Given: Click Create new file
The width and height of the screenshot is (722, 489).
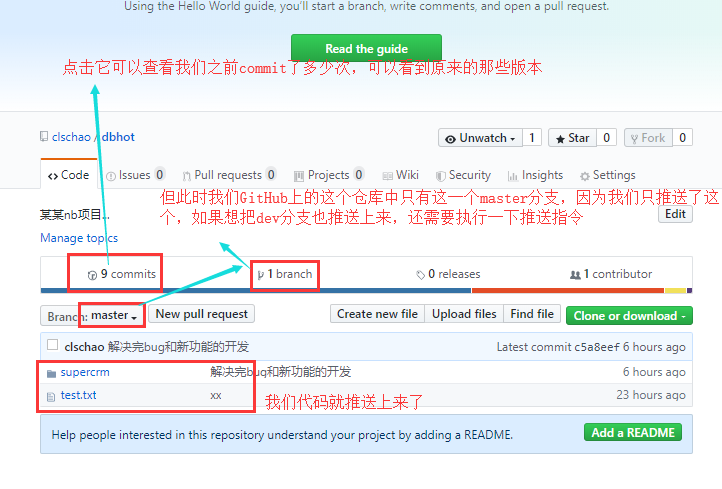Looking at the screenshot, I should coord(377,314).
